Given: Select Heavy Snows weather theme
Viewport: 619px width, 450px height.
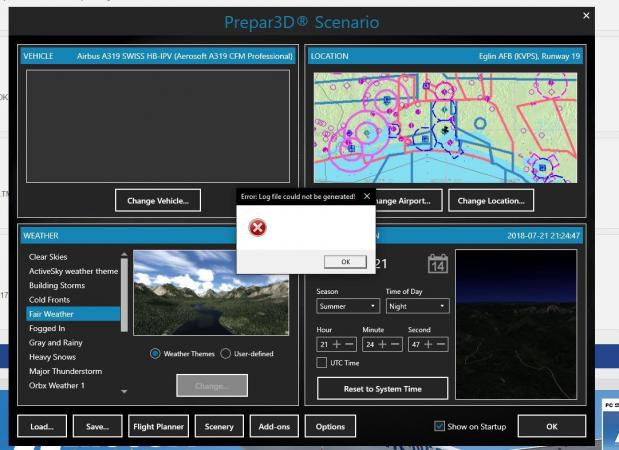Looking at the screenshot, I should coord(73,357).
